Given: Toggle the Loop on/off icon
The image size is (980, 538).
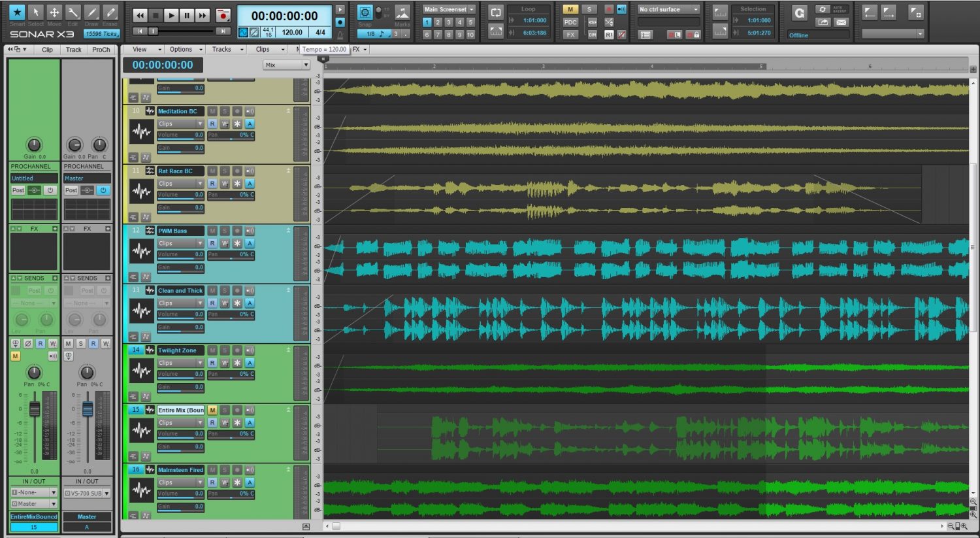Looking at the screenshot, I should [496, 12].
